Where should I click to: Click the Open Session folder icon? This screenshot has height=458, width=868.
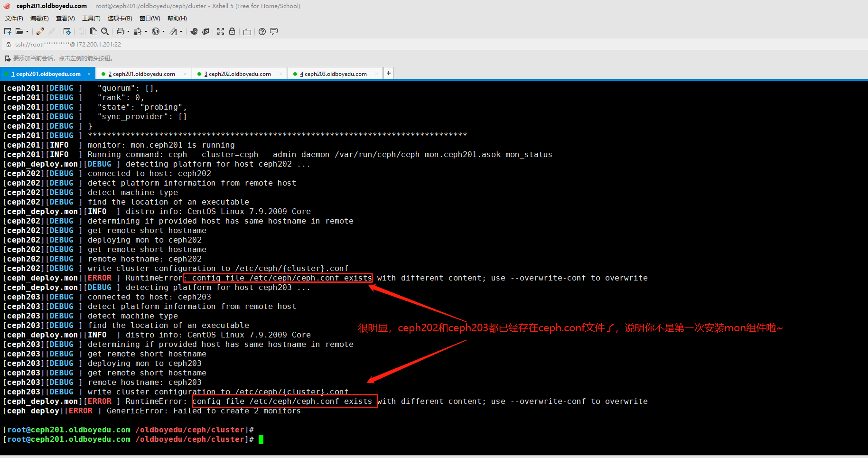(x=19, y=31)
